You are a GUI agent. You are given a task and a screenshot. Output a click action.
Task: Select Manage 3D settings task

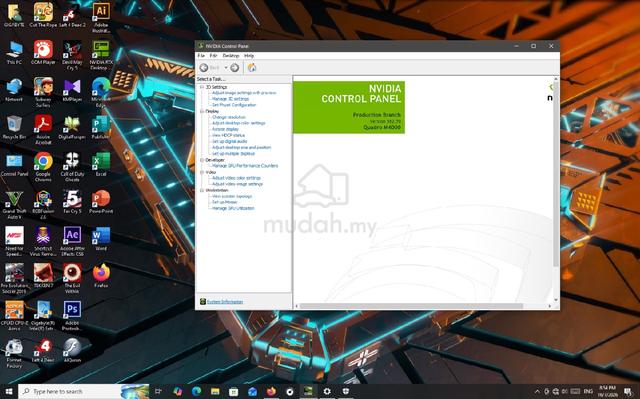pyautogui.click(x=230, y=99)
